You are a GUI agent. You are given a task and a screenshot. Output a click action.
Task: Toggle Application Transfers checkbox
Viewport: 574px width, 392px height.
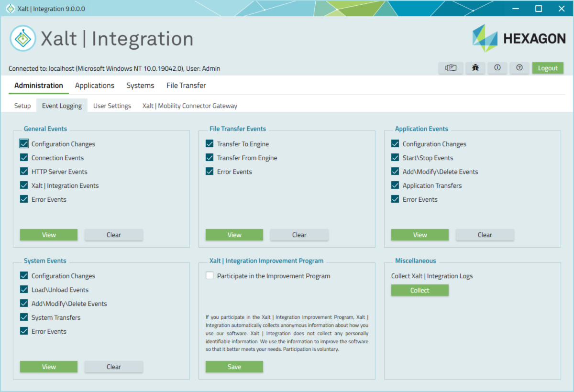(395, 185)
